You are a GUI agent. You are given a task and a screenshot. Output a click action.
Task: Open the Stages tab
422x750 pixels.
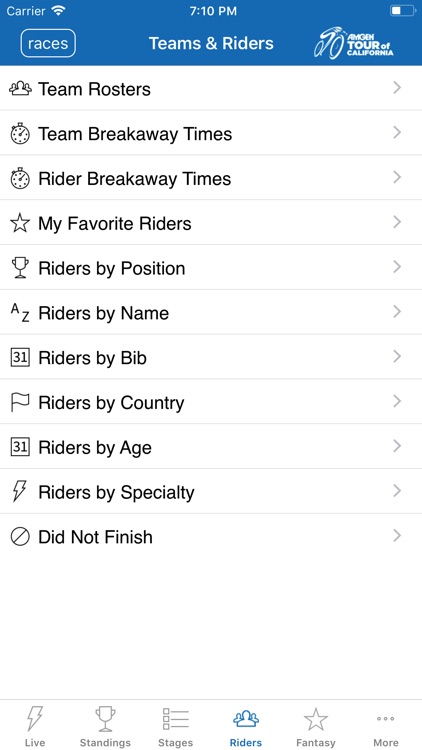coord(176,726)
